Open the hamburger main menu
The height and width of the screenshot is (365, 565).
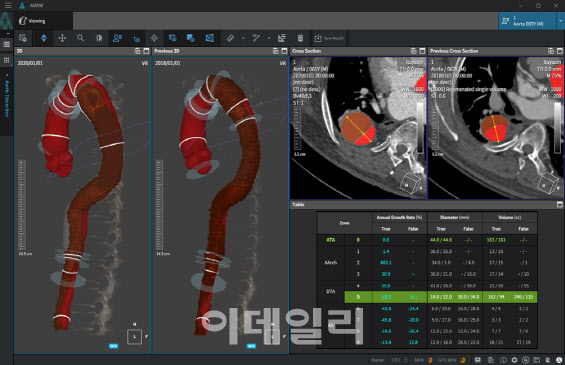8,5
